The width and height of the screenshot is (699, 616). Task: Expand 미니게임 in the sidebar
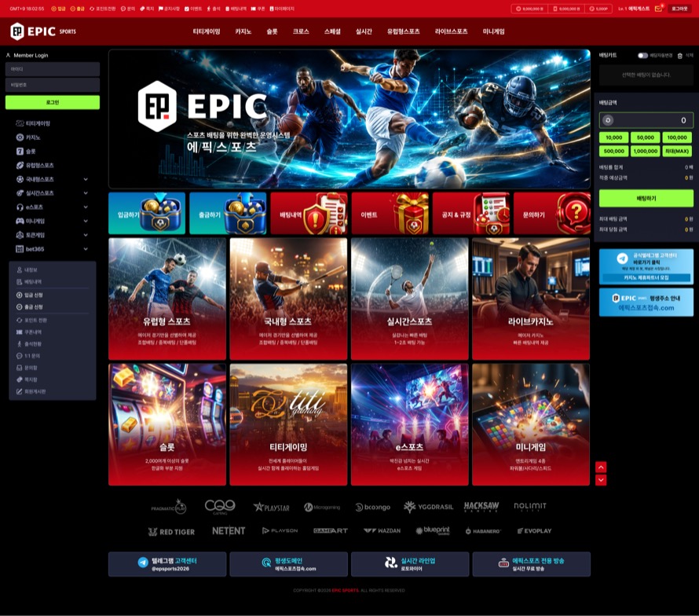pos(86,222)
